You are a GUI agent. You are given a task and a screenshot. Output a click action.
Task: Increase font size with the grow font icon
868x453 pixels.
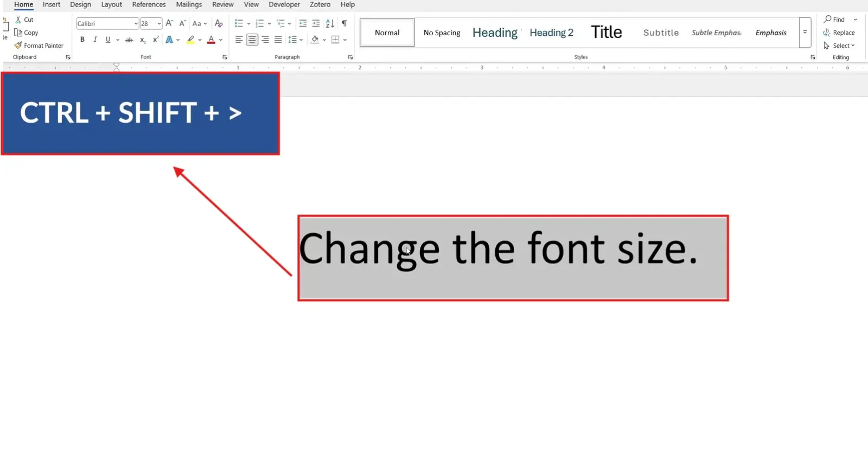pos(169,23)
